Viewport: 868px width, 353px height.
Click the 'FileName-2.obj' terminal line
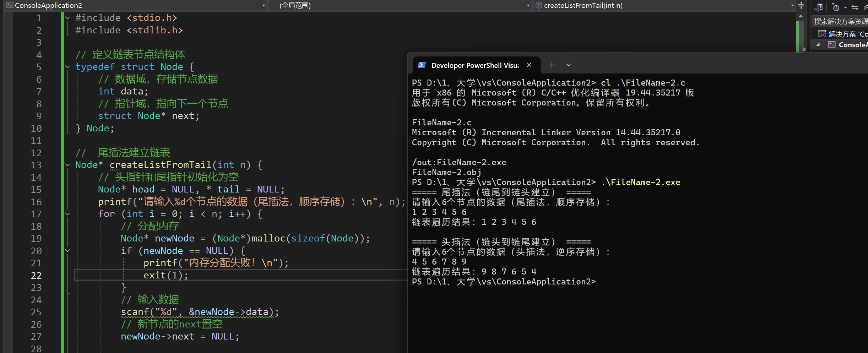click(x=446, y=172)
